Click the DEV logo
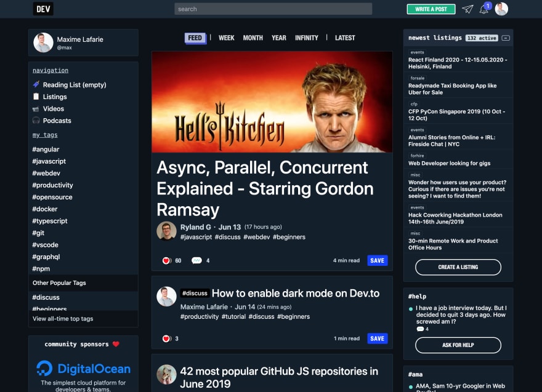Image resolution: width=542 pixels, height=392 pixels. click(43, 9)
